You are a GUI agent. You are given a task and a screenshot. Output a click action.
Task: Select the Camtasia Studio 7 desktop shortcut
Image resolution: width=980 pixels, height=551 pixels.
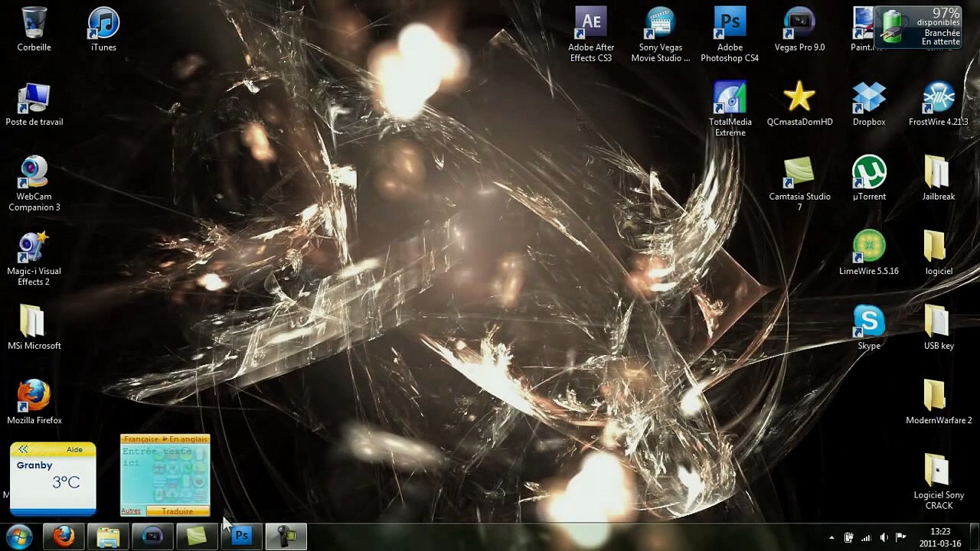pos(799,184)
